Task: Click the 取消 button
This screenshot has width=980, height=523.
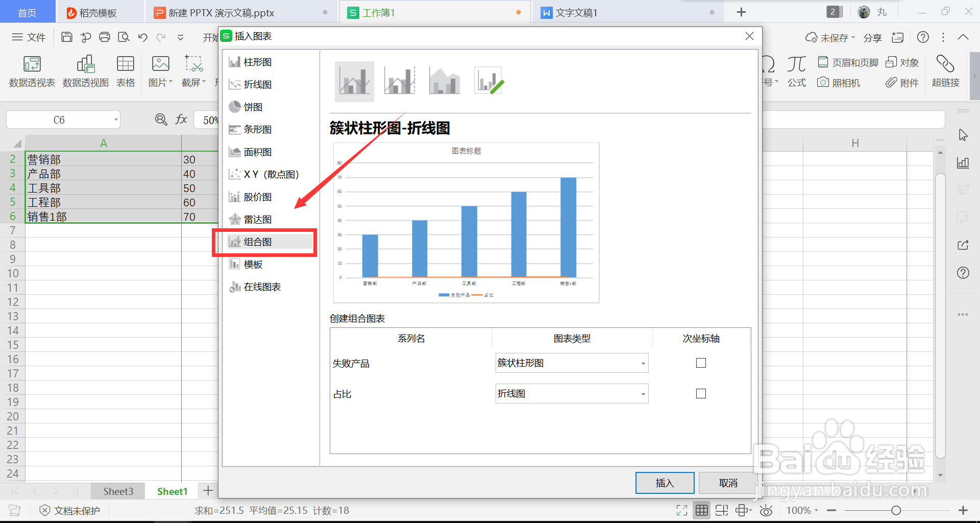Action: [728, 483]
